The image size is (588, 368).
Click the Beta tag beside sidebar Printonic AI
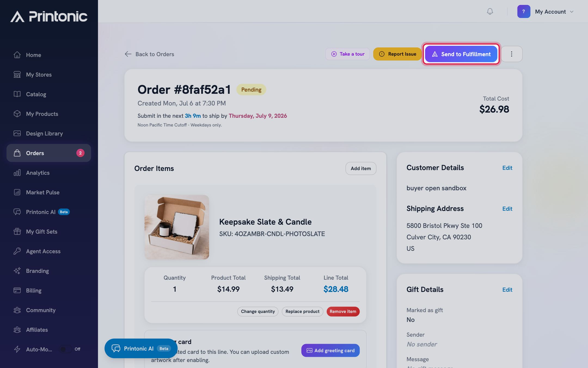pos(64,212)
